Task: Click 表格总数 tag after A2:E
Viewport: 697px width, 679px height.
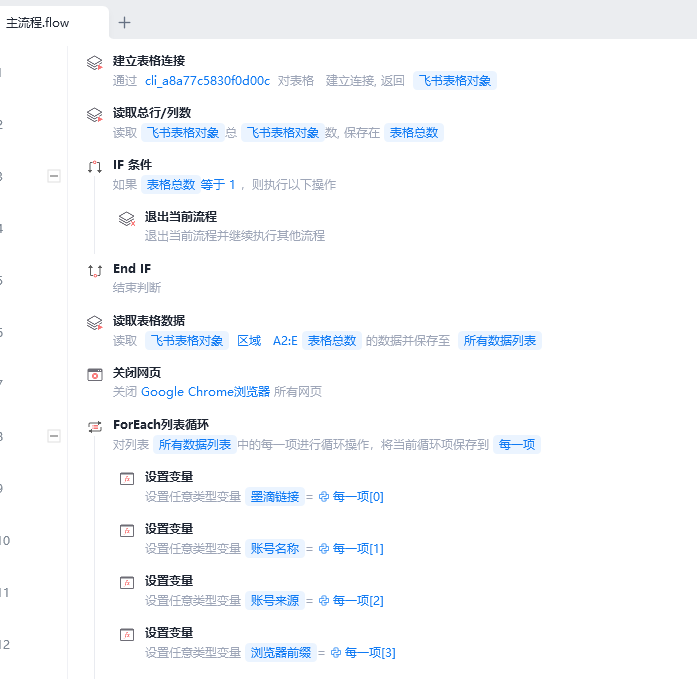Action: tap(332, 341)
